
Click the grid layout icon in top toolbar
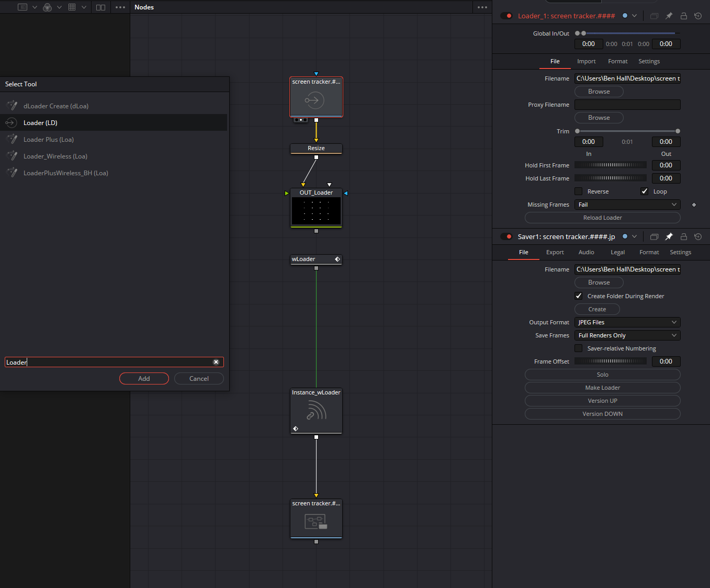pos(72,7)
